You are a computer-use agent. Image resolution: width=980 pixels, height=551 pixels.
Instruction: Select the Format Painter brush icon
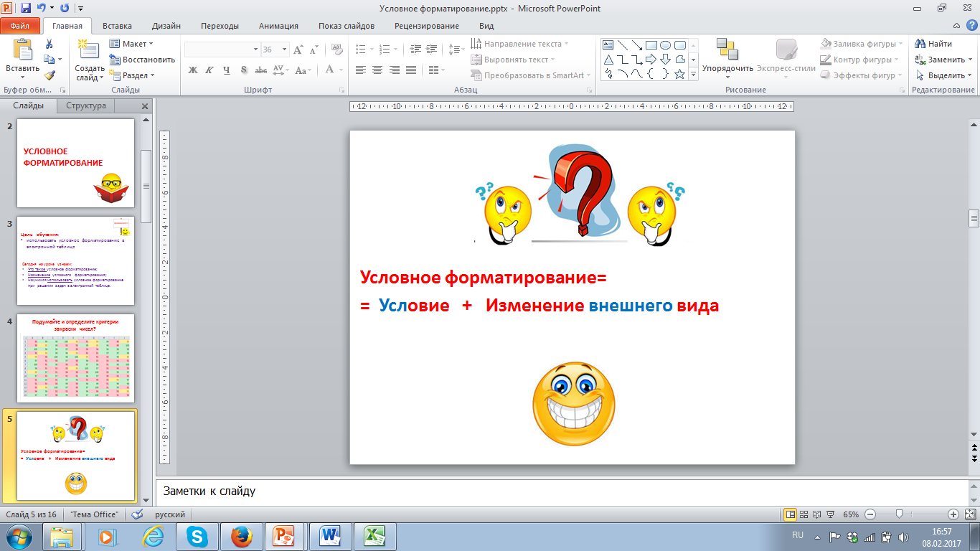(x=49, y=75)
